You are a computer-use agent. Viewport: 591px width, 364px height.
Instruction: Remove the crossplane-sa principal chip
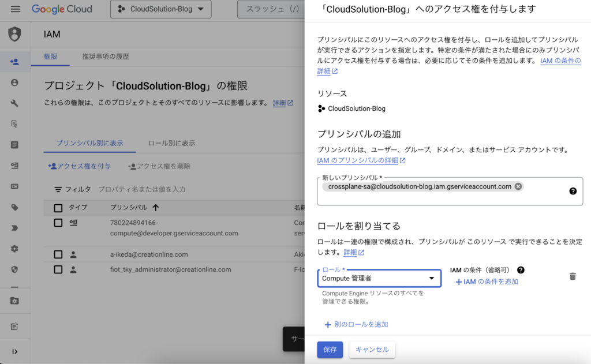tap(518, 186)
